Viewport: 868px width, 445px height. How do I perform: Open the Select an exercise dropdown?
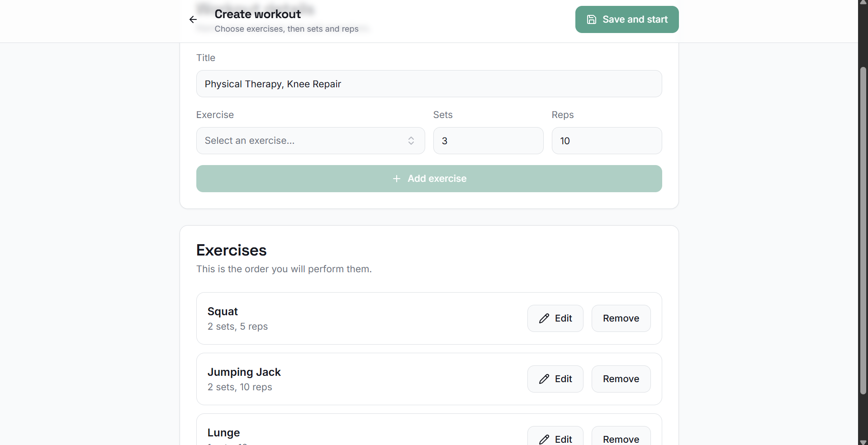[x=310, y=141]
